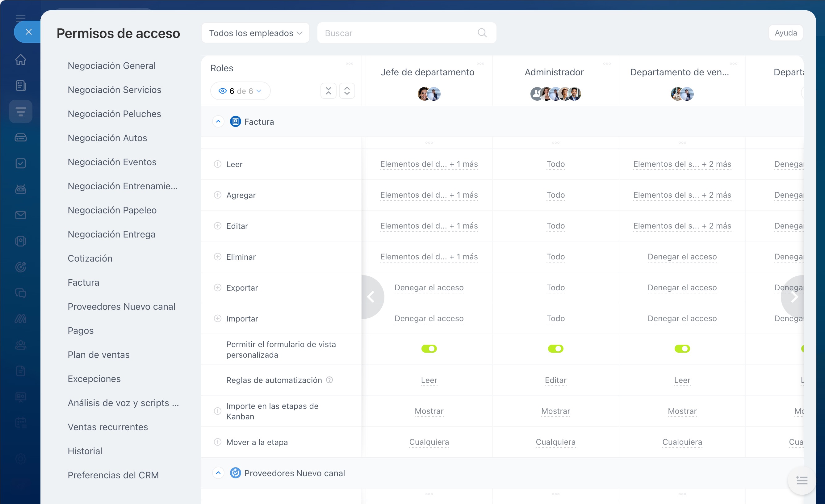Image resolution: width=825 pixels, height=504 pixels.
Task: Click the help question mark beside Reglas de automatización
Action: coord(329,380)
